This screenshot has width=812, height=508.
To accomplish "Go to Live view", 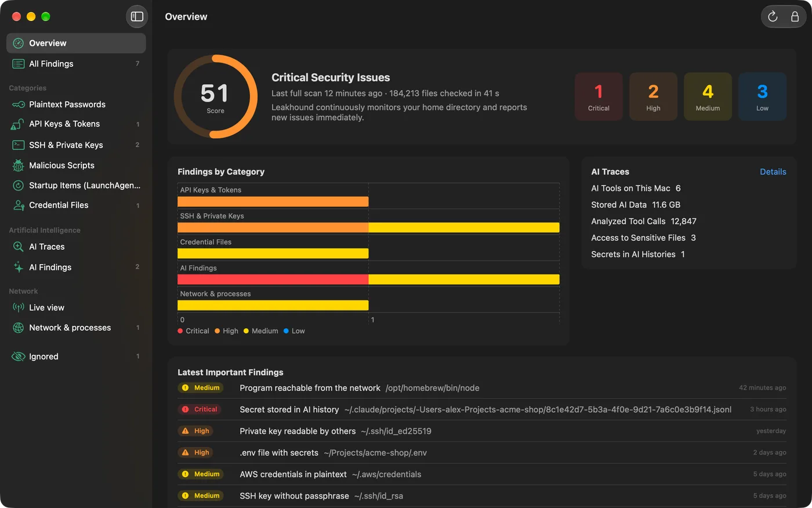I will point(76,308).
